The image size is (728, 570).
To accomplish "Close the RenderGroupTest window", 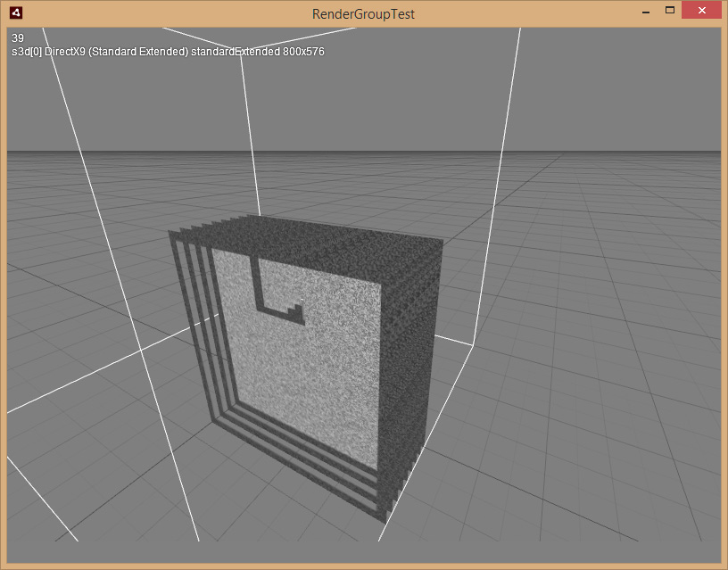I will pyautogui.click(x=701, y=10).
